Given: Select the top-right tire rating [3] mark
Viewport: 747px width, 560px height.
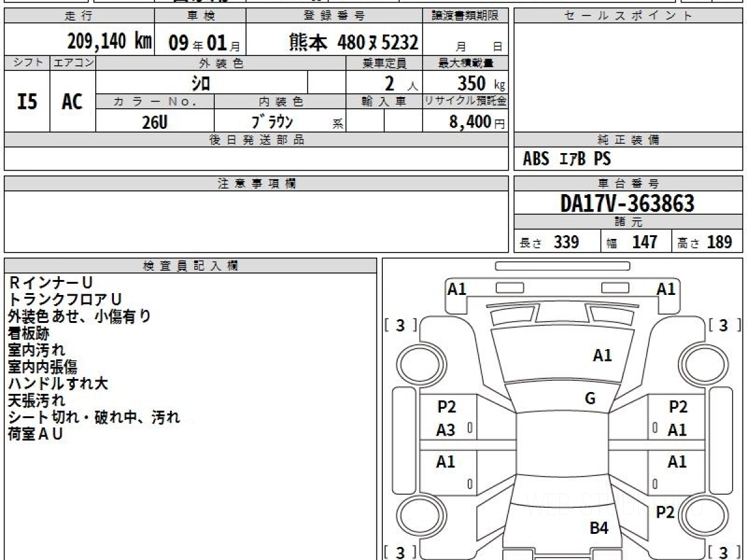Looking at the screenshot, I should pyautogui.click(x=723, y=325).
